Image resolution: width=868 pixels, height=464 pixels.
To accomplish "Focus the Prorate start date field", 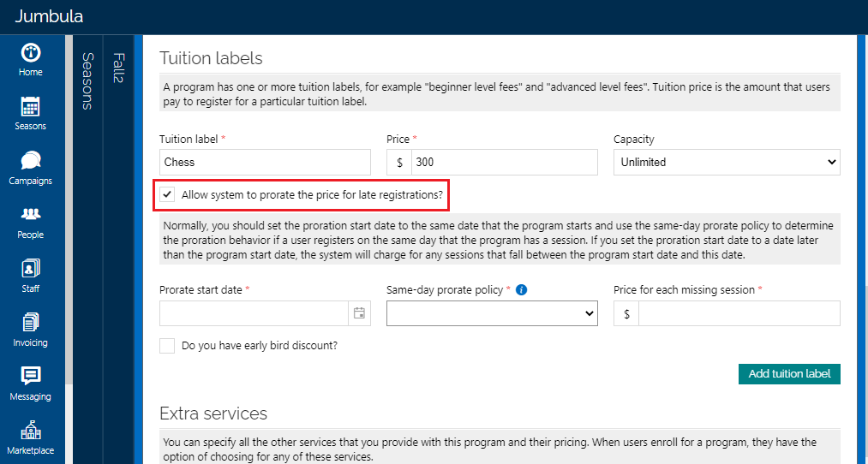I will click(254, 313).
